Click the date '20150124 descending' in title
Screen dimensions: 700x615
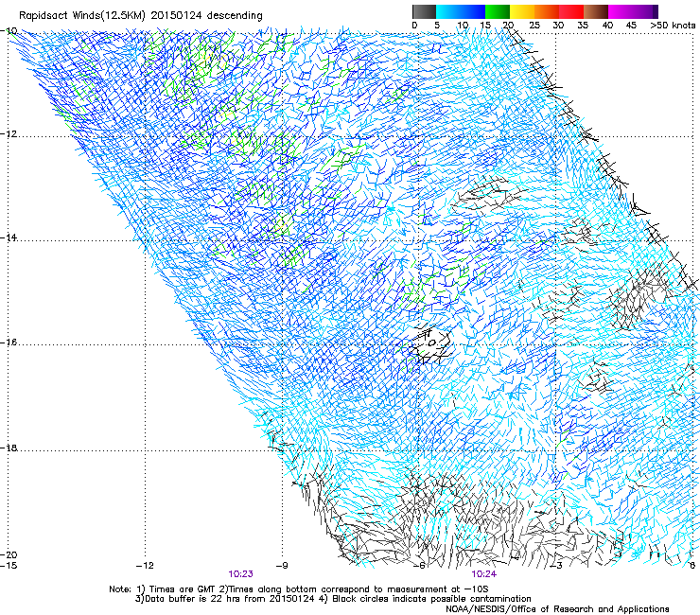pyautogui.click(x=206, y=16)
